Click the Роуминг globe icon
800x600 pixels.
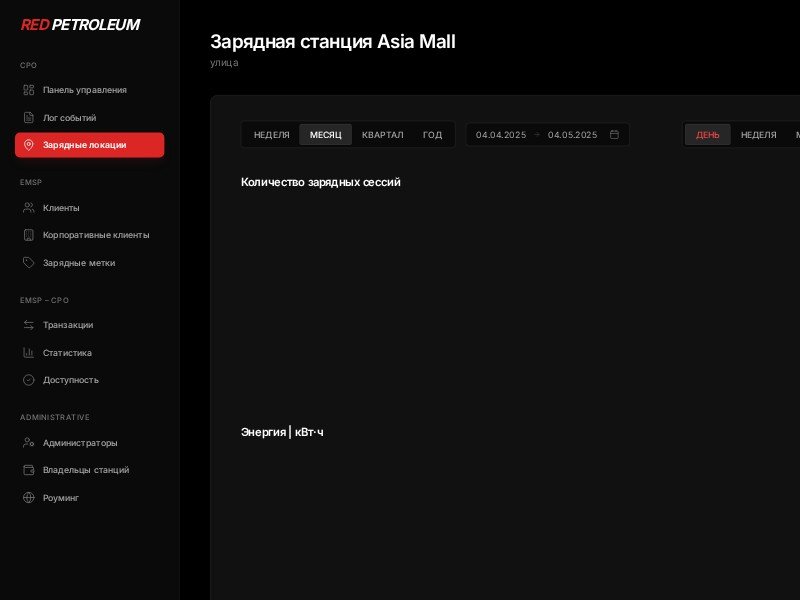(28, 497)
